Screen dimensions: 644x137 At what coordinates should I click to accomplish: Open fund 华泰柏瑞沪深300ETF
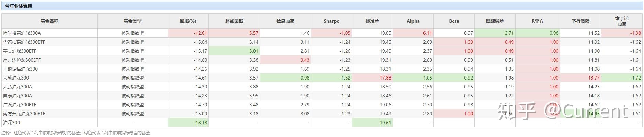pos(24,42)
